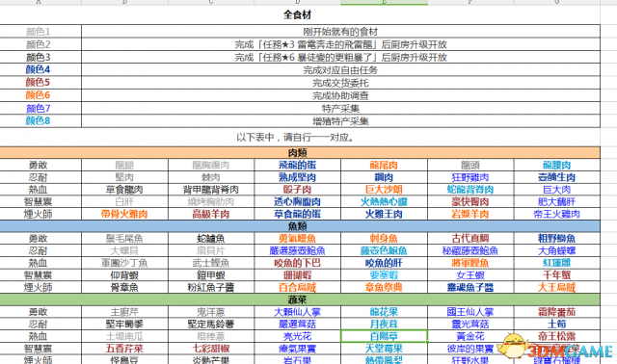Image resolution: width=617 pixels, height=364 pixels.
Task: Select the 全食材 title cell
Action: pyautogui.click(x=297, y=15)
